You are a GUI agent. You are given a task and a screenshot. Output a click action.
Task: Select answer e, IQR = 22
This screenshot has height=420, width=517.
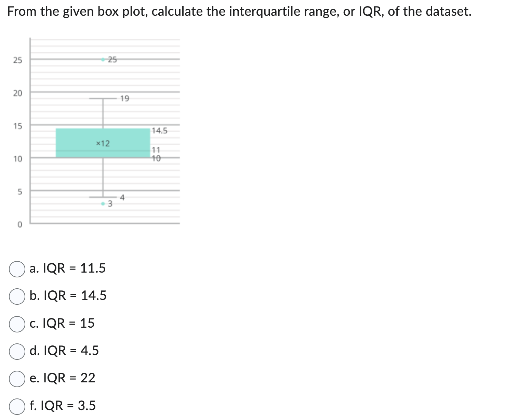point(16,378)
